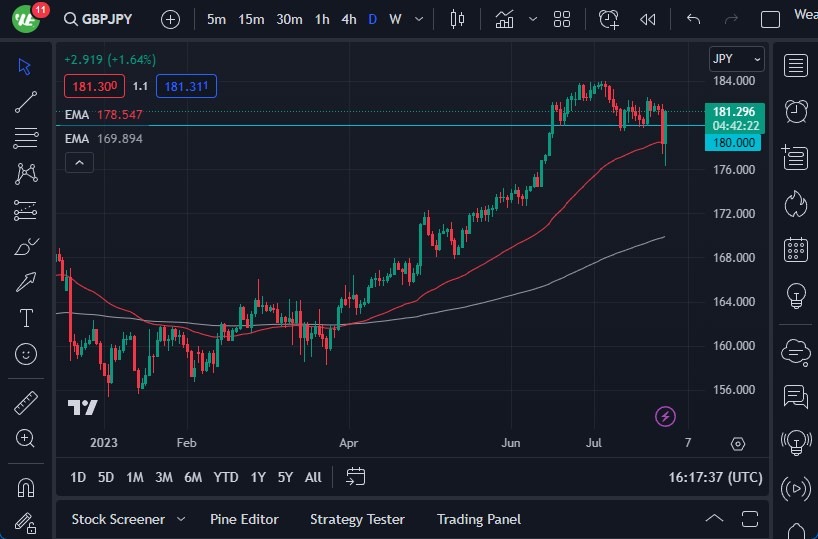Click the candlestick chart style icon
This screenshot has height=539, width=818.
pos(458,19)
